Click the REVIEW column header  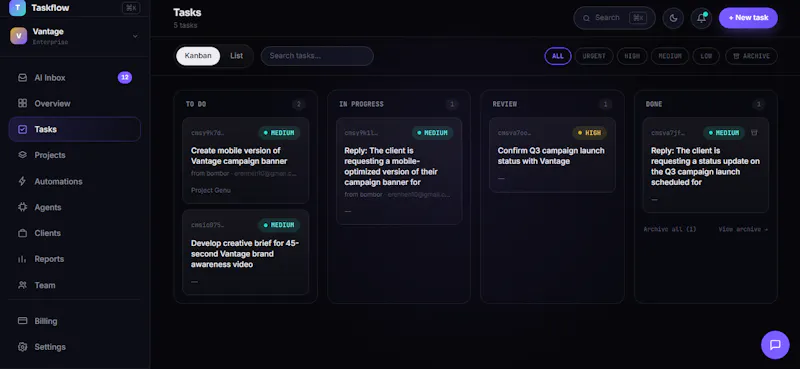(505, 104)
